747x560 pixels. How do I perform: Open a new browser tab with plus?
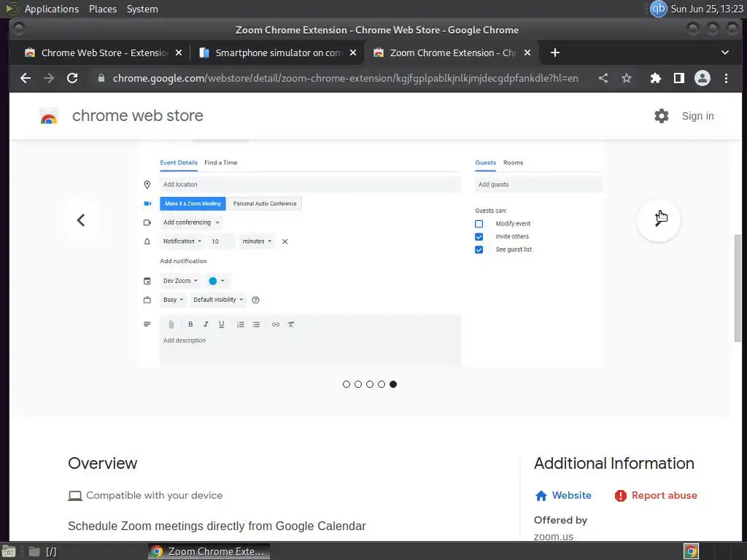coord(555,52)
